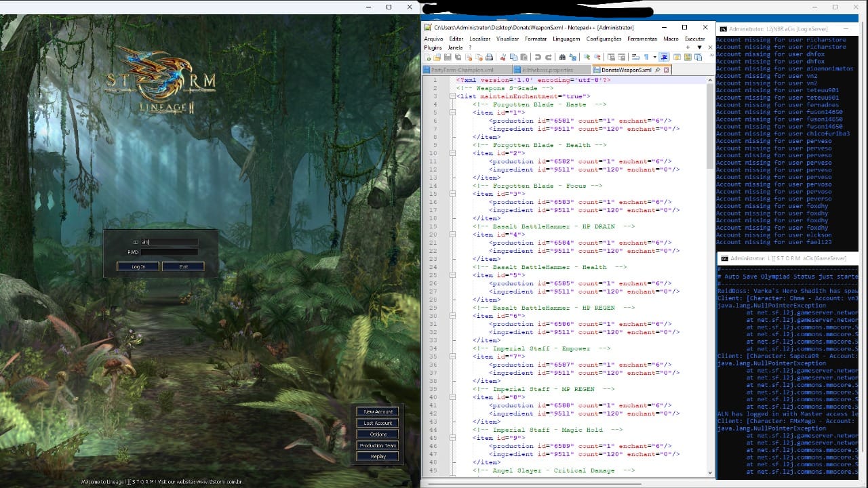Click the PWD password input field
The image size is (868, 488).
[x=170, y=252]
